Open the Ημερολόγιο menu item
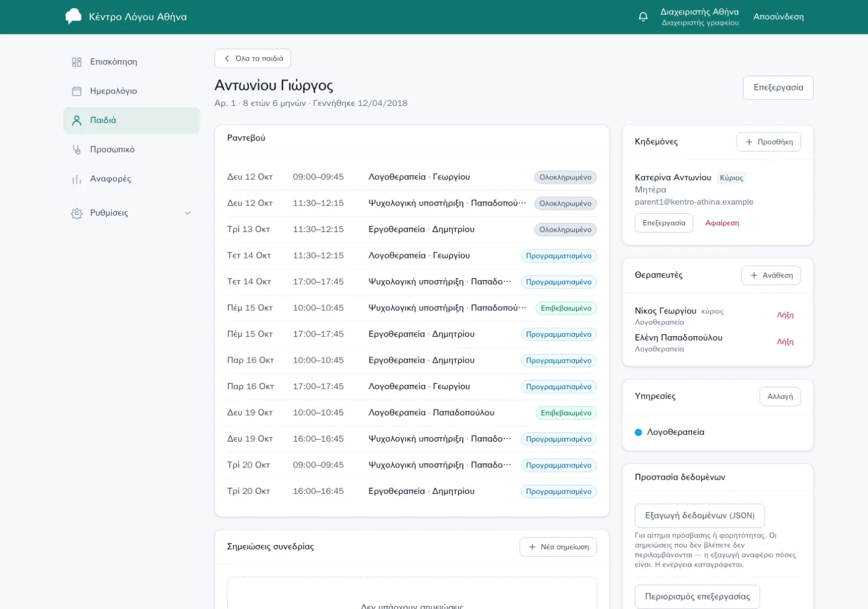 131,91
